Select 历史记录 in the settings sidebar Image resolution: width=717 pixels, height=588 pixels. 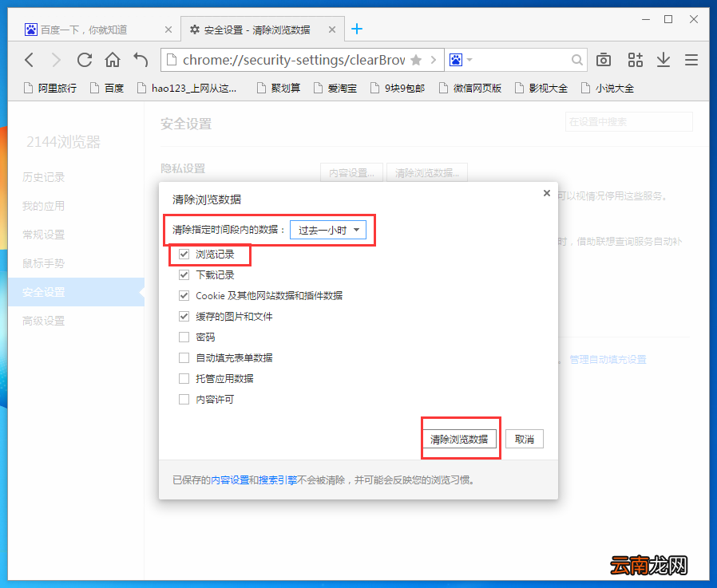click(x=43, y=177)
